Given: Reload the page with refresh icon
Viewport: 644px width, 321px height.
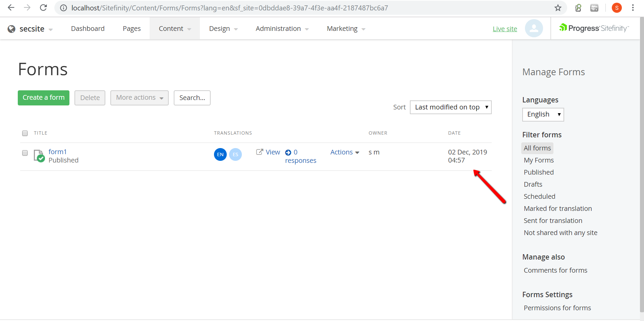Looking at the screenshot, I should (x=43, y=8).
